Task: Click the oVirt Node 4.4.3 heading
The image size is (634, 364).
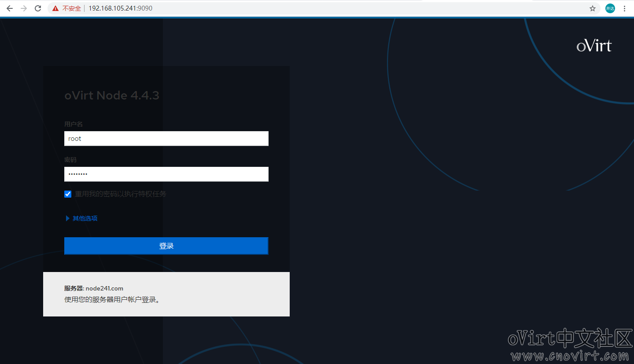Action: (112, 96)
